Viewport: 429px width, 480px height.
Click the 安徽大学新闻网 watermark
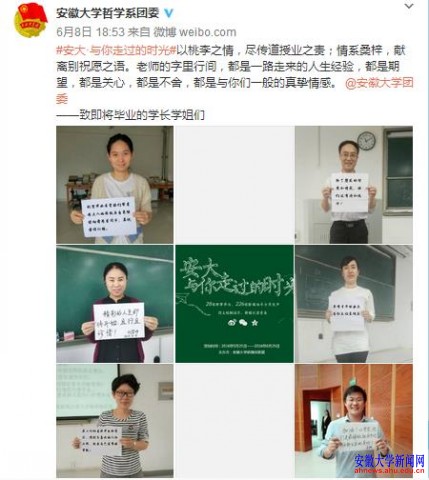click(389, 464)
